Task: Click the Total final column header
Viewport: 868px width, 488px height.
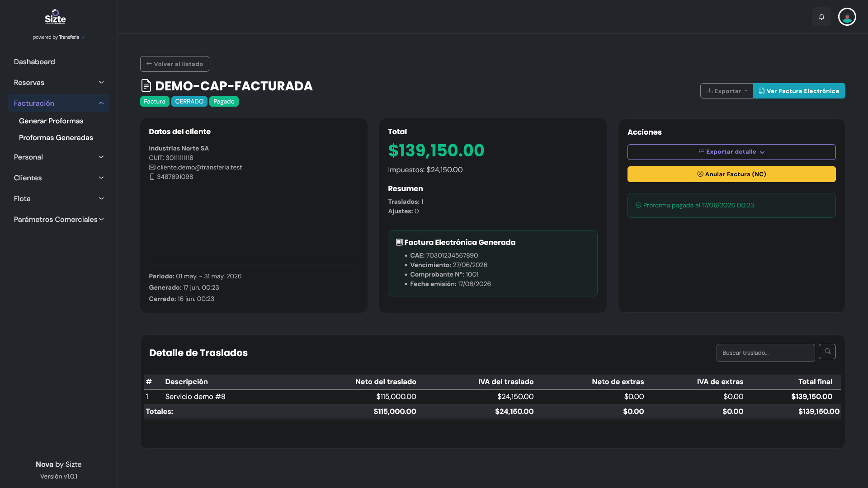Action: (x=815, y=381)
